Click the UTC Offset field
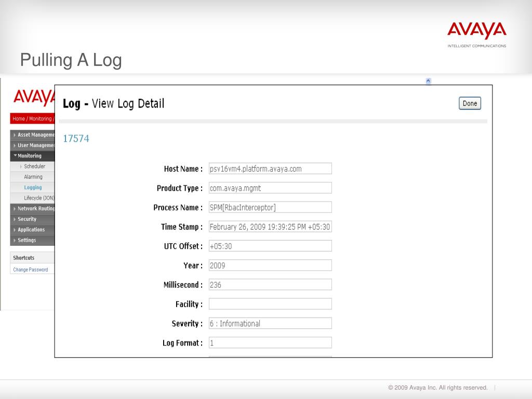532x399 pixels. point(270,246)
